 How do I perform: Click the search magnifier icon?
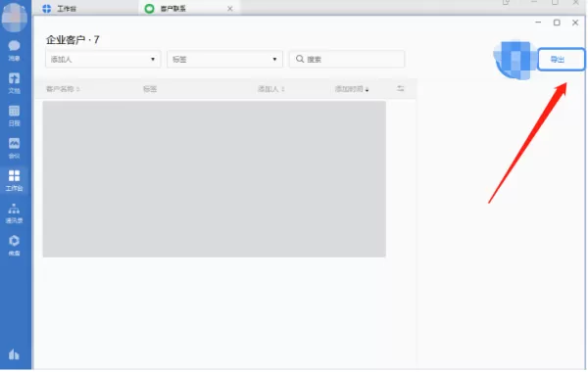pos(300,59)
